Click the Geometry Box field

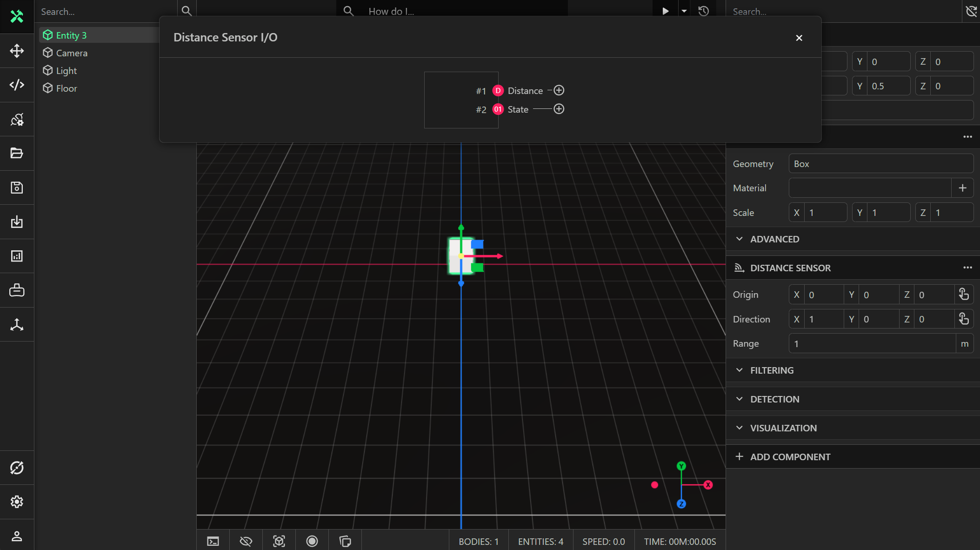point(880,163)
